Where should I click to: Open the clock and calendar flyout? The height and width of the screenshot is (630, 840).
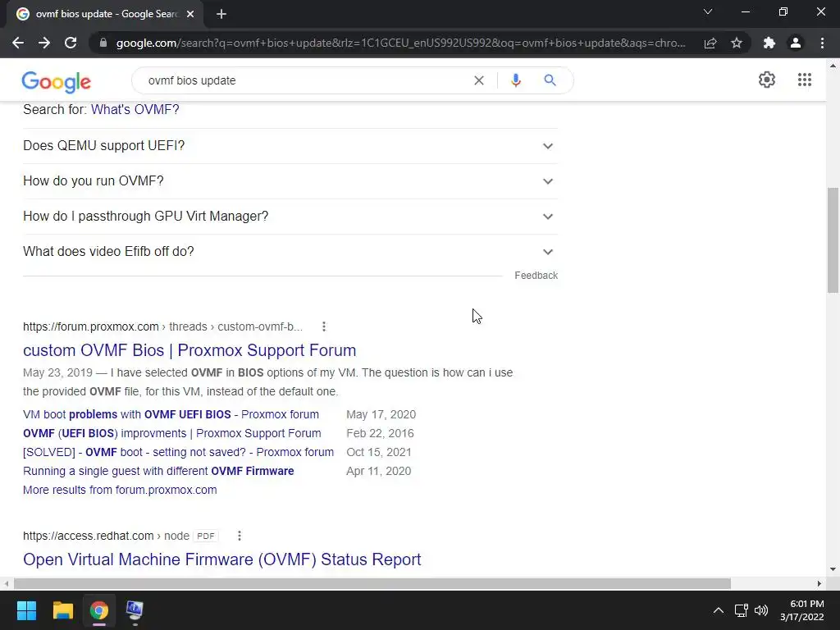pos(802,610)
